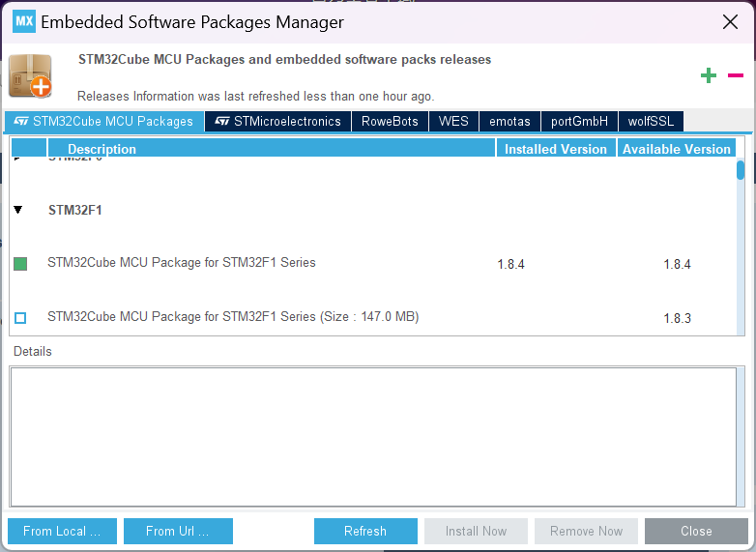Image resolution: width=756 pixels, height=552 pixels.
Task: Click the Close button at bottom
Action: point(696,531)
